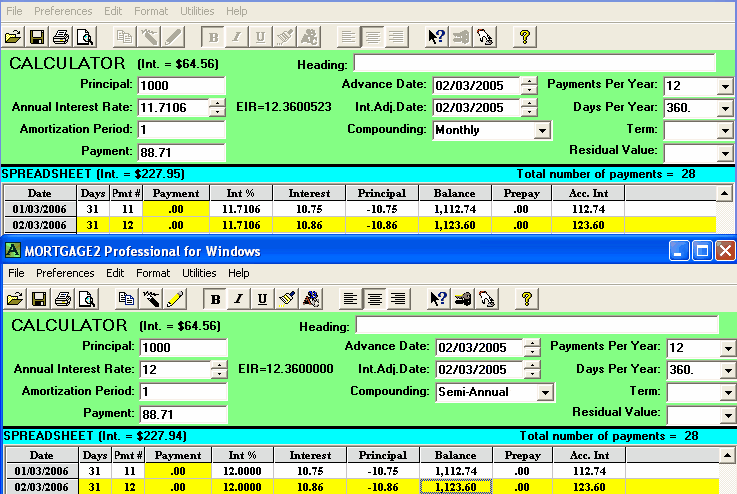Click Print icon in active MORTGAGE2 window toolbar
Image resolution: width=737 pixels, height=494 pixels.
pos(61,298)
